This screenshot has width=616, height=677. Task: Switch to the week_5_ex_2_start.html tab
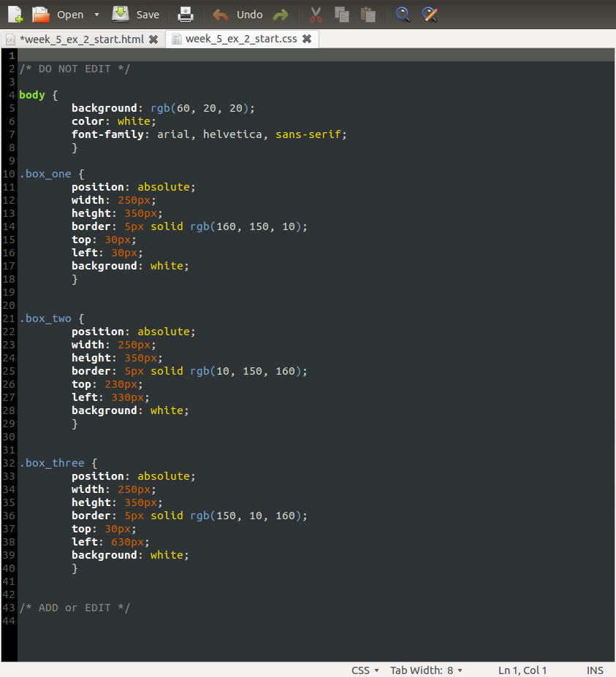(81, 39)
